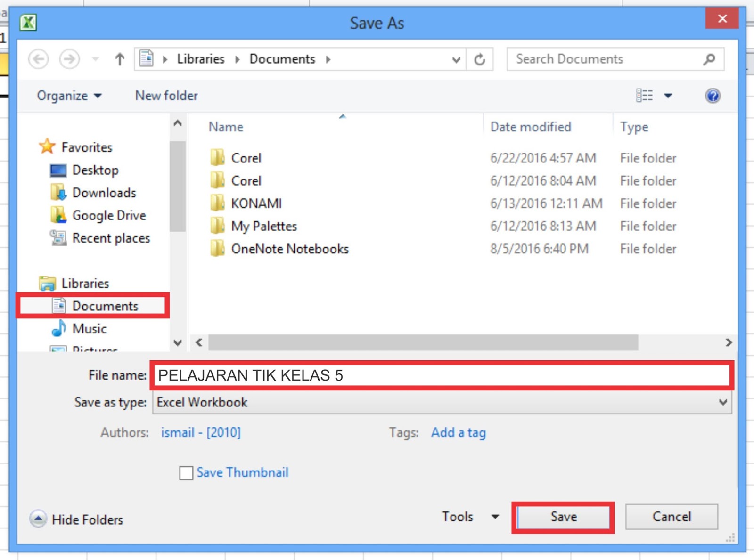Change the view layout icon
The image size is (754, 560).
click(644, 96)
